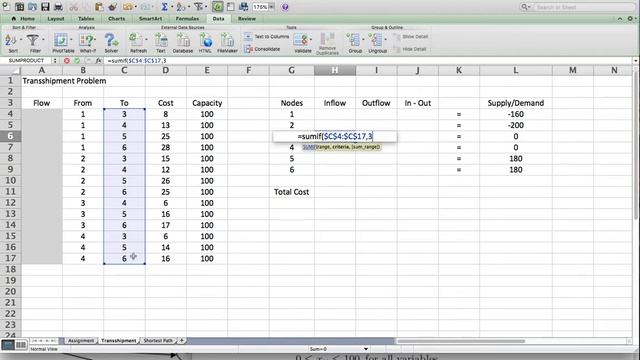
Task: Click the Filter funnel icon
Action: click(33, 40)
